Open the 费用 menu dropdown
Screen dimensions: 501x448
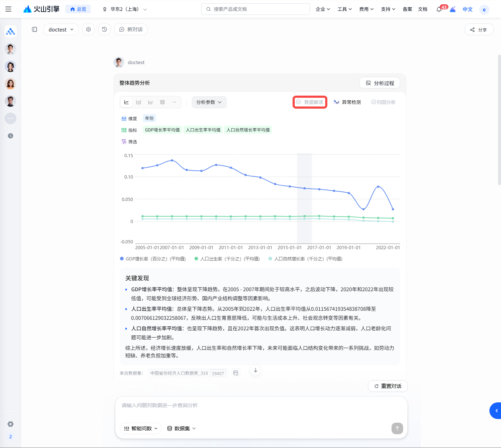[x=366, y=9]
